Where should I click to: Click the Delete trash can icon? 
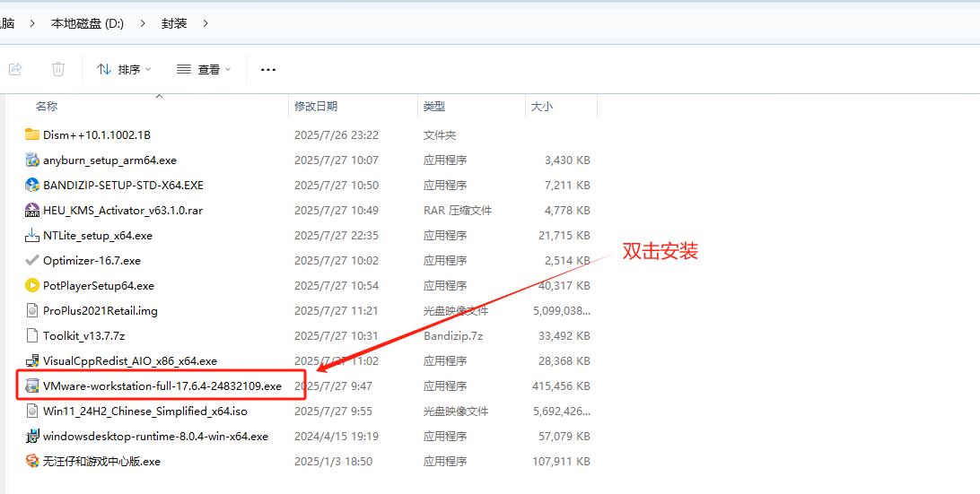tap(58, 69)
